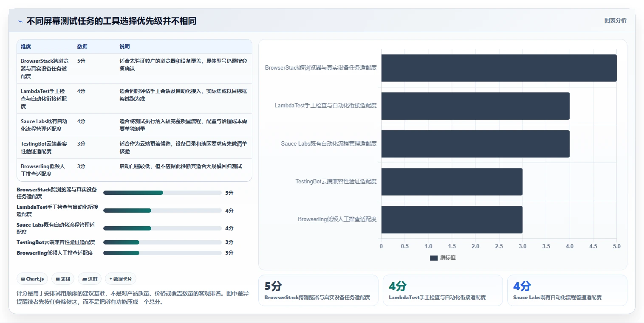Click the BrowserStack label left of progress bar
The image size is (644, 323).
pyautogui.click(x=57, y=193)
